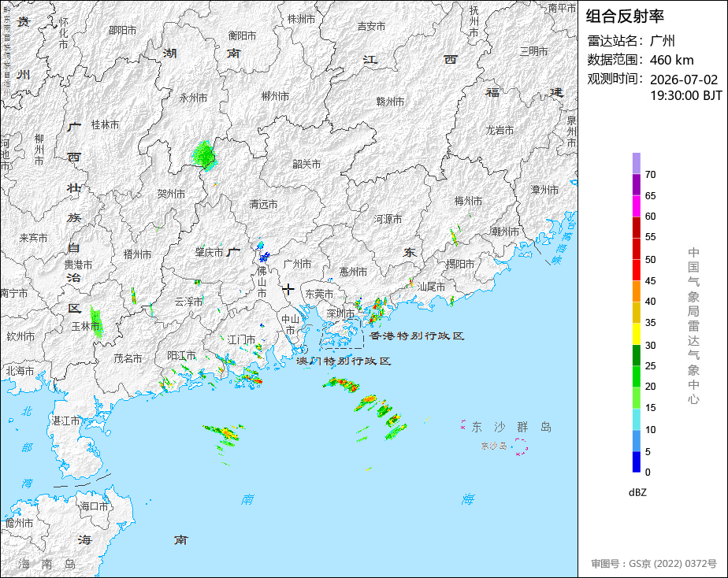Select the blue 0 dBZ legend color
Viewport: 728px width, 578px height.
(636, 462)
